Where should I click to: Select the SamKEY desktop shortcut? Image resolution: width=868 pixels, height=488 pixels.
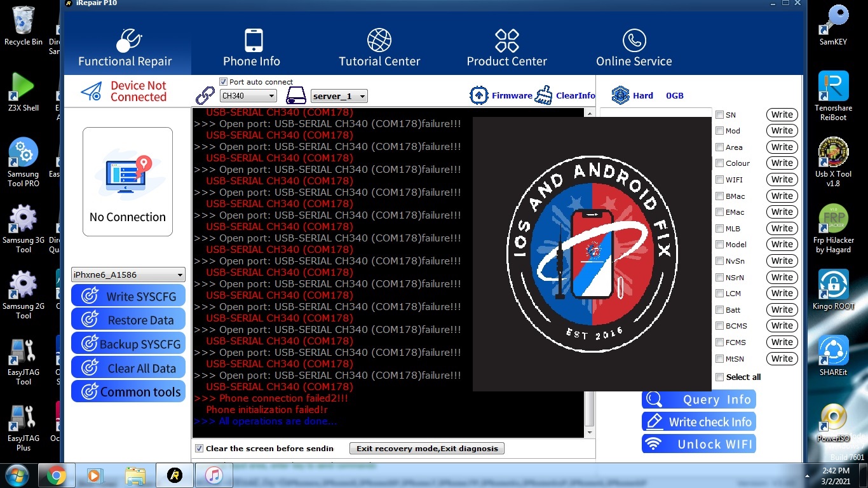point(833,26)
